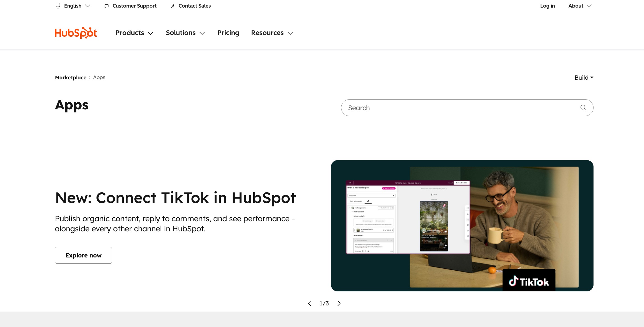Click Log in
This screenshot has height=327, width=644.
tap(547, 6)
